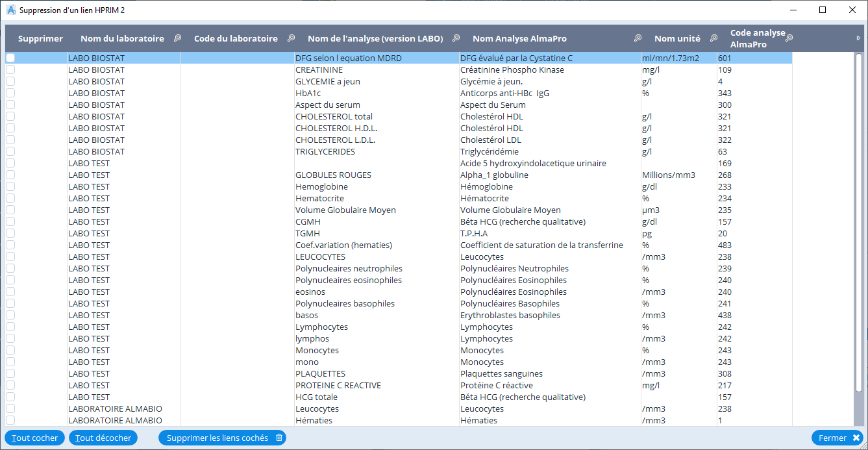The width and height of the screenshot is (868, 450).
Task: Close the dialog with the Fermer button
Action: click(838, 438)
